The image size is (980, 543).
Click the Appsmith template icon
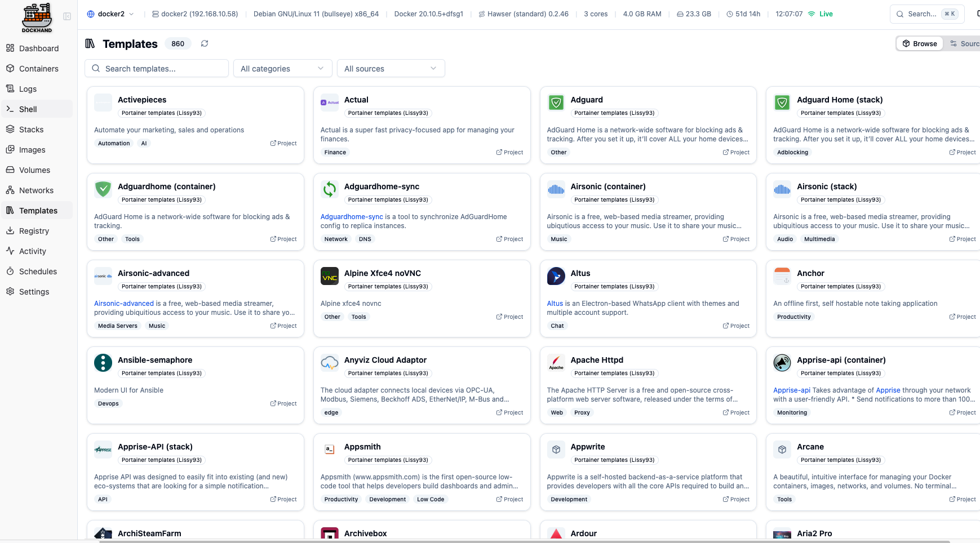330,449
